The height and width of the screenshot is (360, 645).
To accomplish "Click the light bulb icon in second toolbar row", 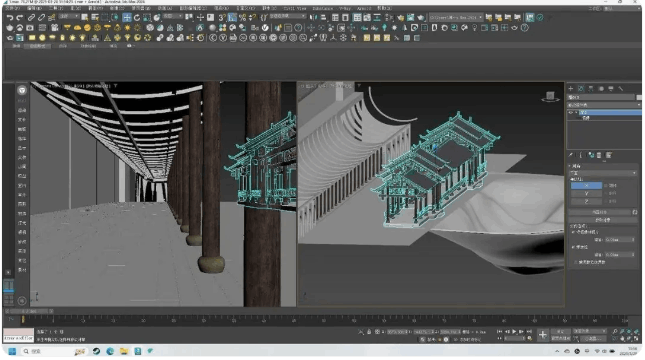I will pos(475,28).
